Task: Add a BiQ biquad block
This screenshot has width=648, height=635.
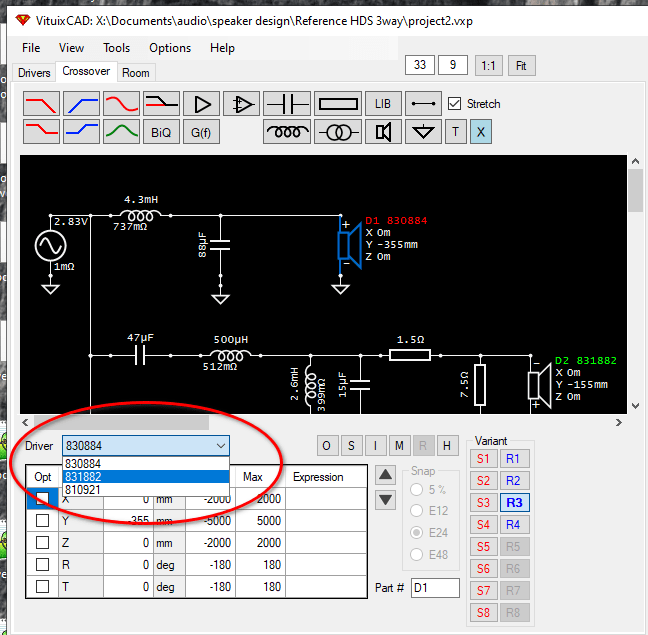Action: (162, 132)
